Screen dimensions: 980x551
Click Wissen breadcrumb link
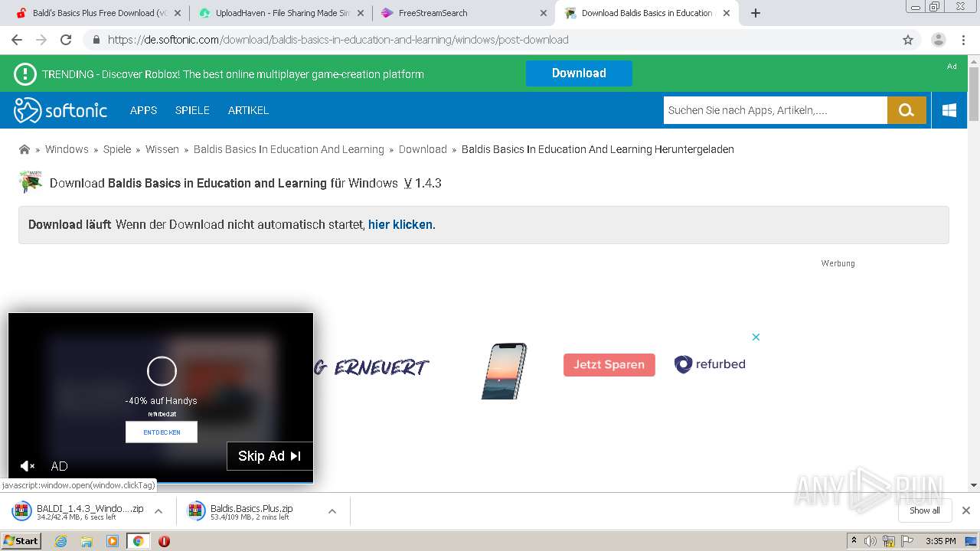point(162,149)
